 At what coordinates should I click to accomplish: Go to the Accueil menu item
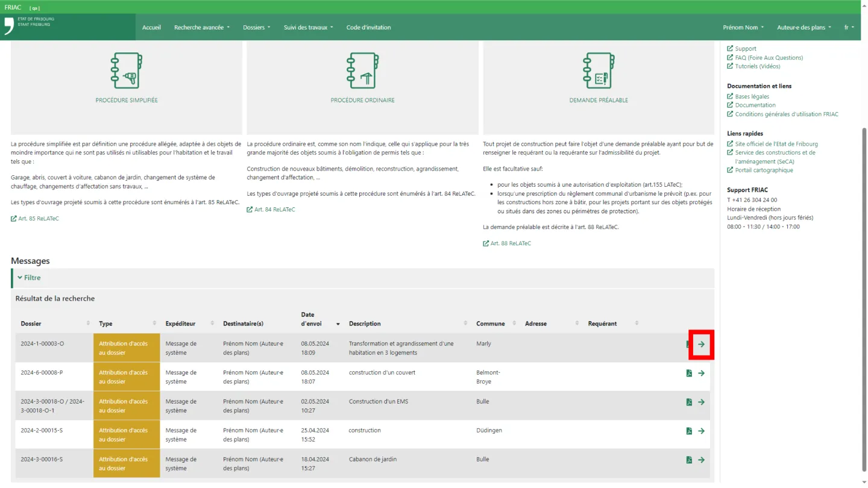(x=151, y=28)
